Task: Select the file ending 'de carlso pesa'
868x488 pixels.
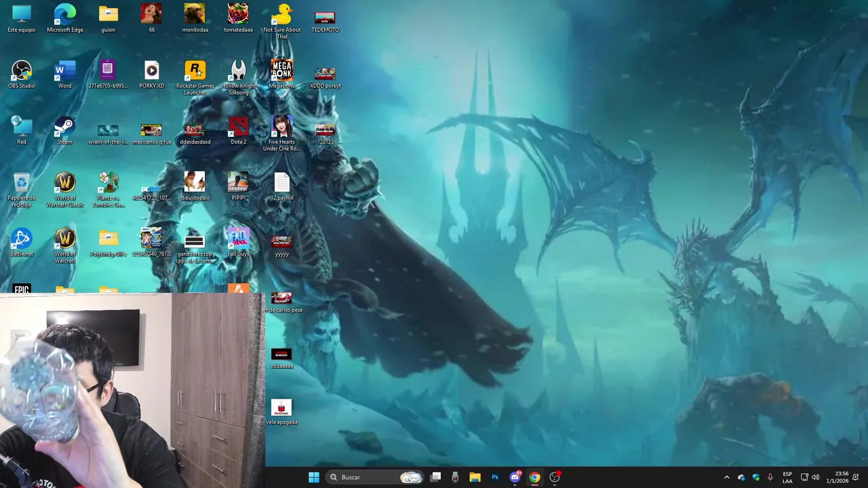Action: [283, 303]
